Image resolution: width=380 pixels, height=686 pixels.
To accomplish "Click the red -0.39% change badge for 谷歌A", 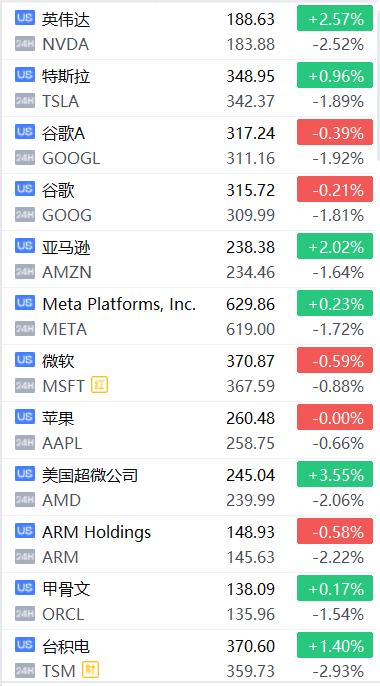I will tap(335, 132).
